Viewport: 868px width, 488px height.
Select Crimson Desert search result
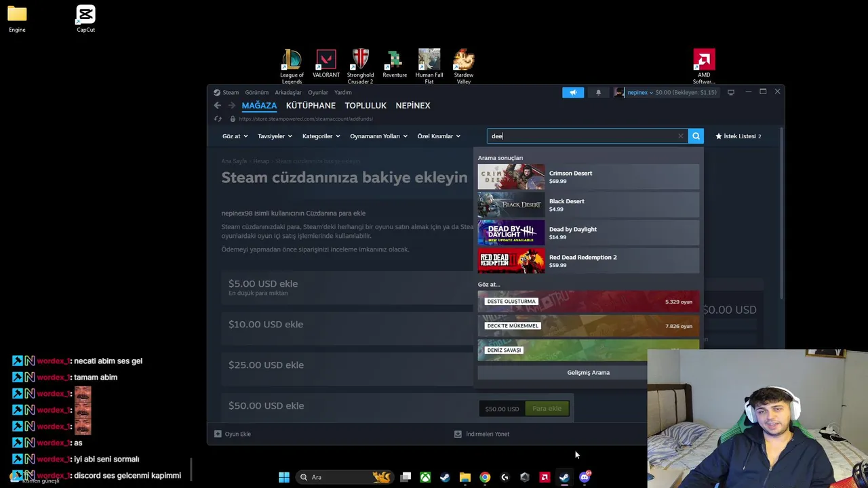(589, 177)
